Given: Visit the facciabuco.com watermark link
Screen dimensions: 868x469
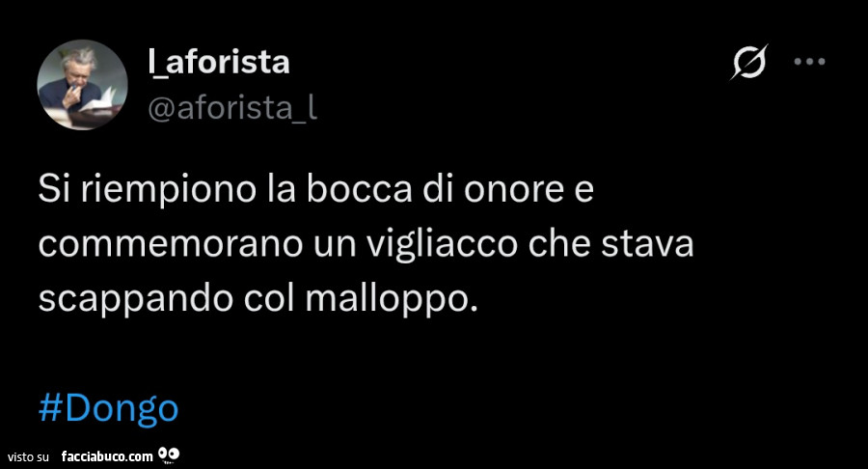Looking at the screenshot, I should pyautogui.click(x=107, y=456).
